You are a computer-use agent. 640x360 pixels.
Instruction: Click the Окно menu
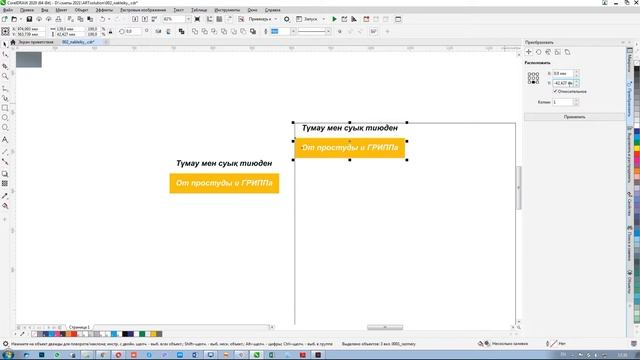pos(252,10)
